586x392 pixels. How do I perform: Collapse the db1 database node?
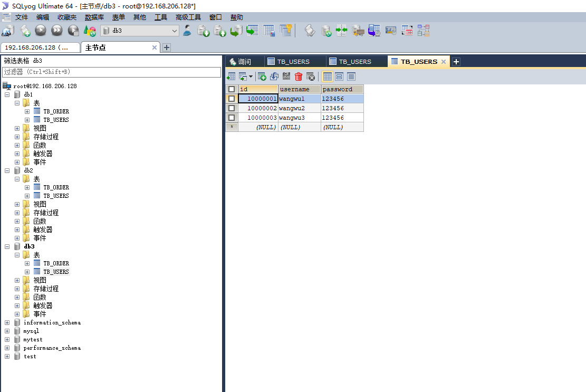coord(7,94)
